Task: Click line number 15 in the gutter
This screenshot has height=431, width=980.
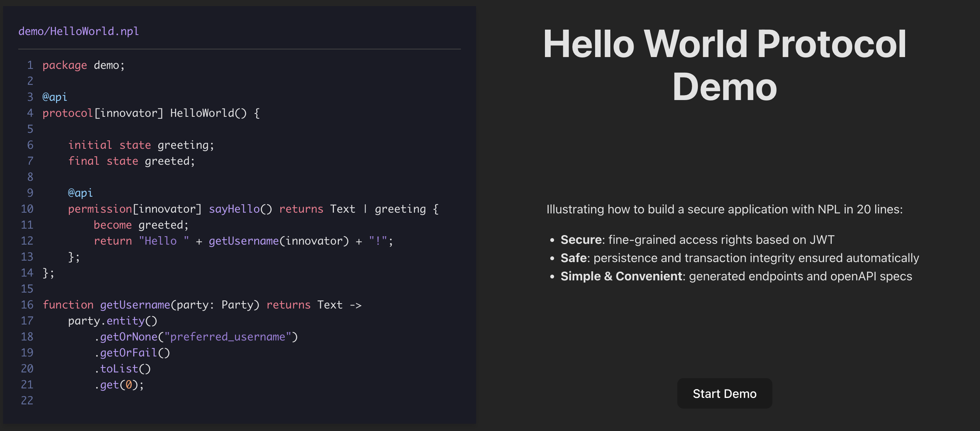Action: point(27,289)
